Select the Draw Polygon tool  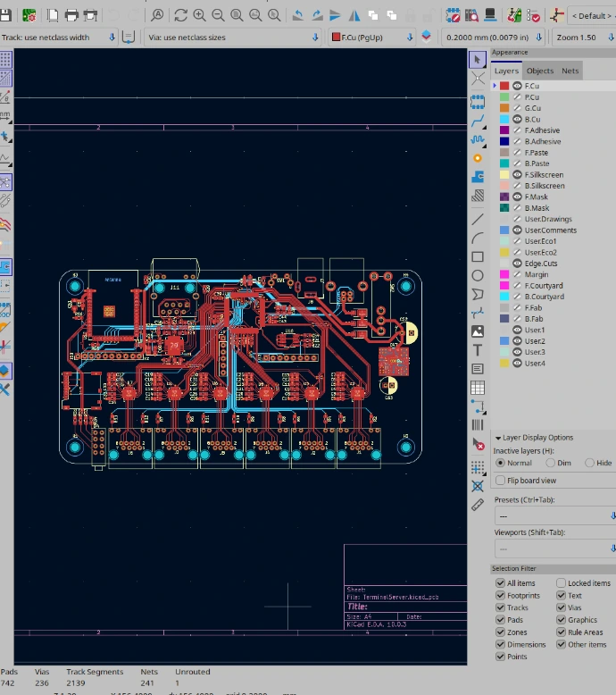[478, 294]
